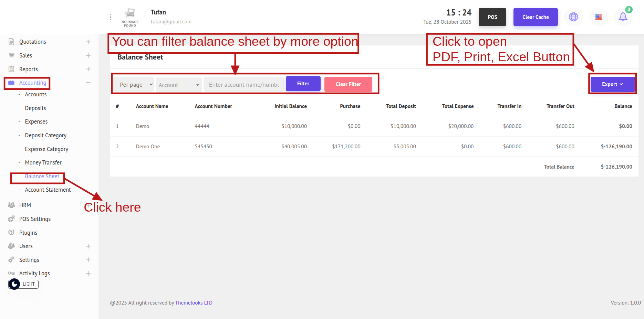
Task: Open the Export dropdown button
Action: tap(612, 84)
